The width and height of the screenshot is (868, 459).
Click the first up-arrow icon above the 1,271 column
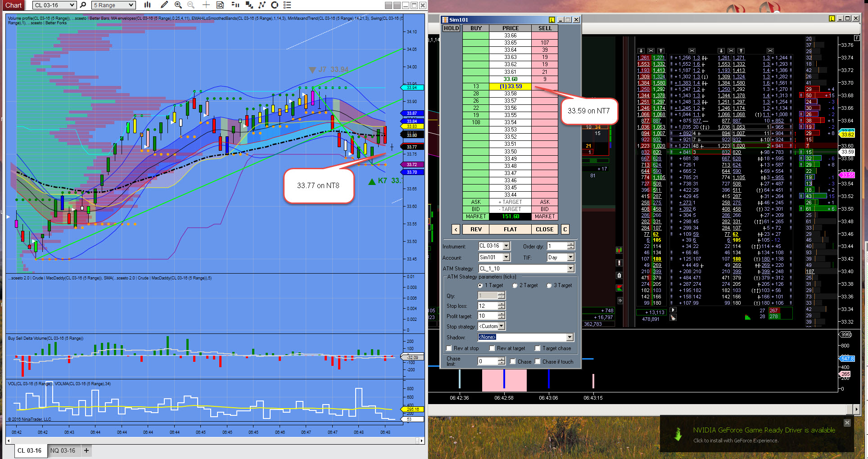[x=660, y=51]
